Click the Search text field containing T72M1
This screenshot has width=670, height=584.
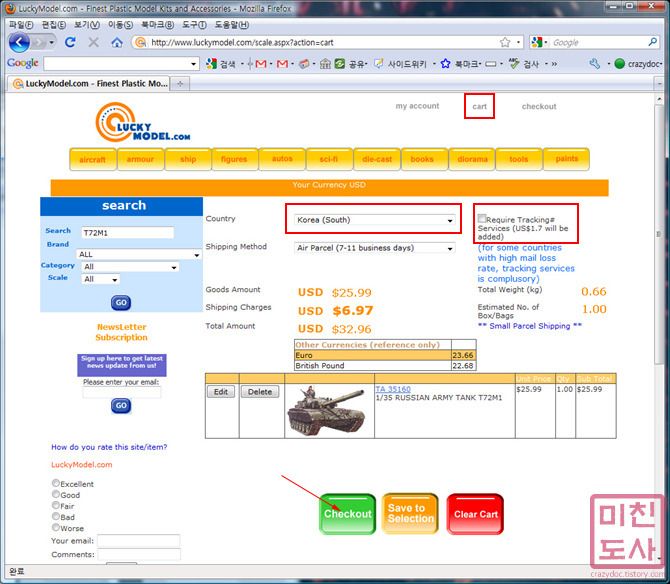click(127, 233)
